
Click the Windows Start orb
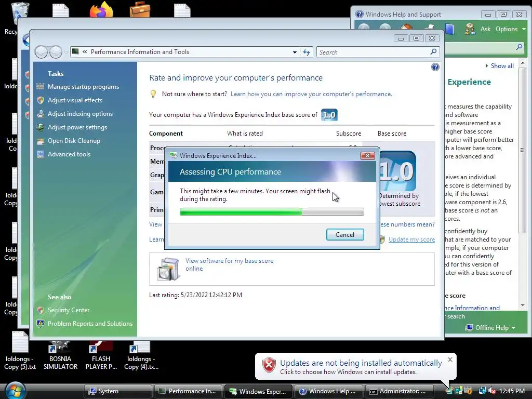click(16, 390)
